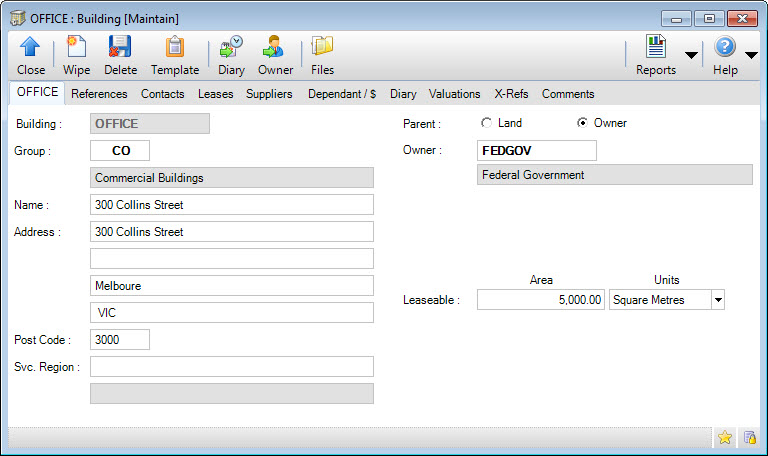The width and height of the screenshot is (768, 456).
Task: Click the Federal Government description text
Action: pos(533,175)
